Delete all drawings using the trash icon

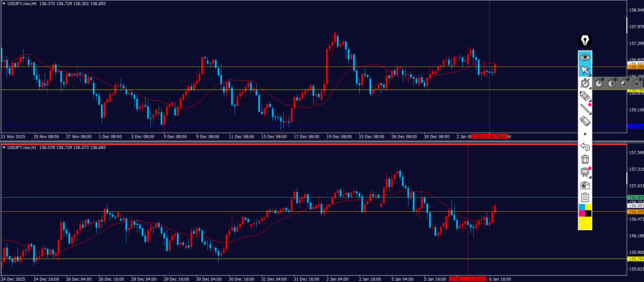coord(585,159)
